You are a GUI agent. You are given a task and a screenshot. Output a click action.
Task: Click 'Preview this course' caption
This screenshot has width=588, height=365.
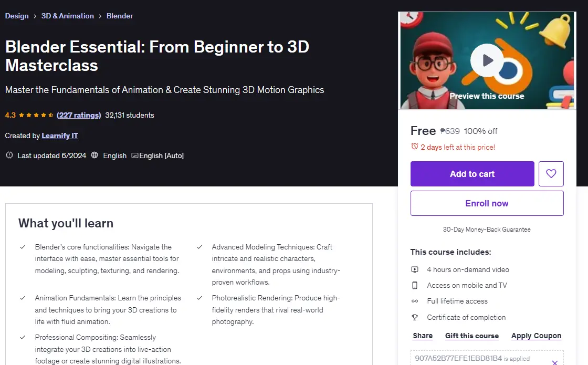click(x=487, y=96)
